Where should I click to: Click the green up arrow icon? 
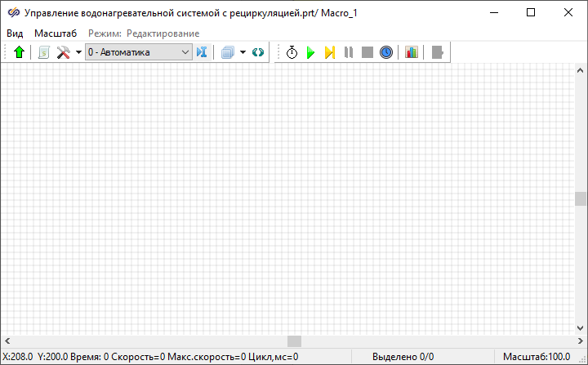20,52
